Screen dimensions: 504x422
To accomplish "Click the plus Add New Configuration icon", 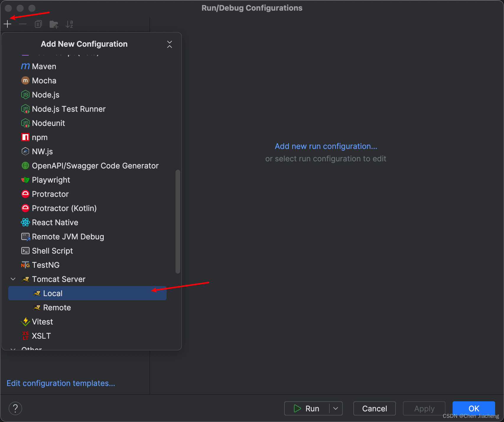I will click(x=7, y=24).
